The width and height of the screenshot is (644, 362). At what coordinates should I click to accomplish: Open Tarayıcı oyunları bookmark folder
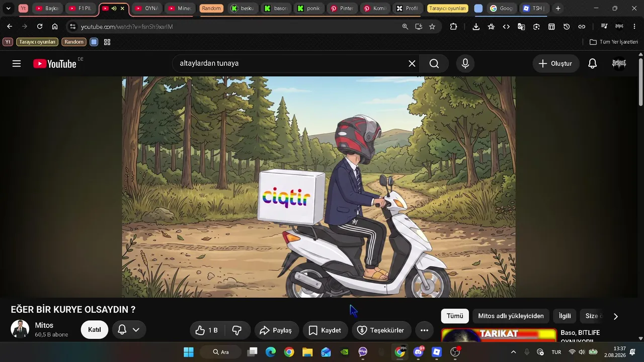(x=37, y=42)
